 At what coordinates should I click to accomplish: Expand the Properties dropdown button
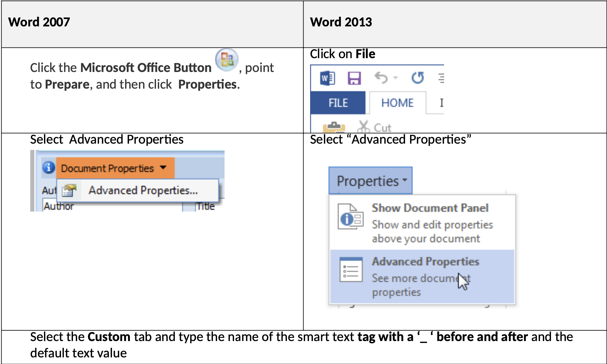(x=370, y=181)
